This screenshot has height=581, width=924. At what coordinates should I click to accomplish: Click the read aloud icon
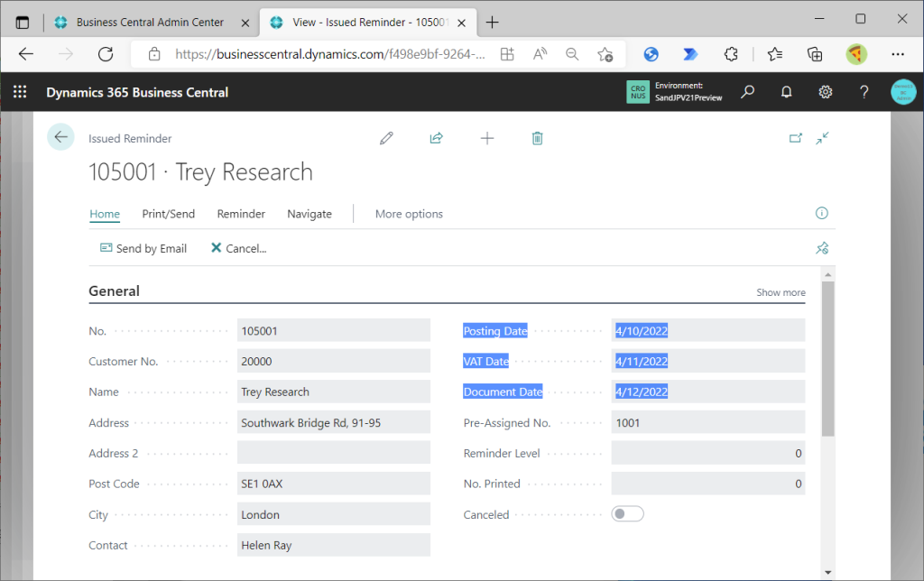pyautogui.click(x=540, y=54)
